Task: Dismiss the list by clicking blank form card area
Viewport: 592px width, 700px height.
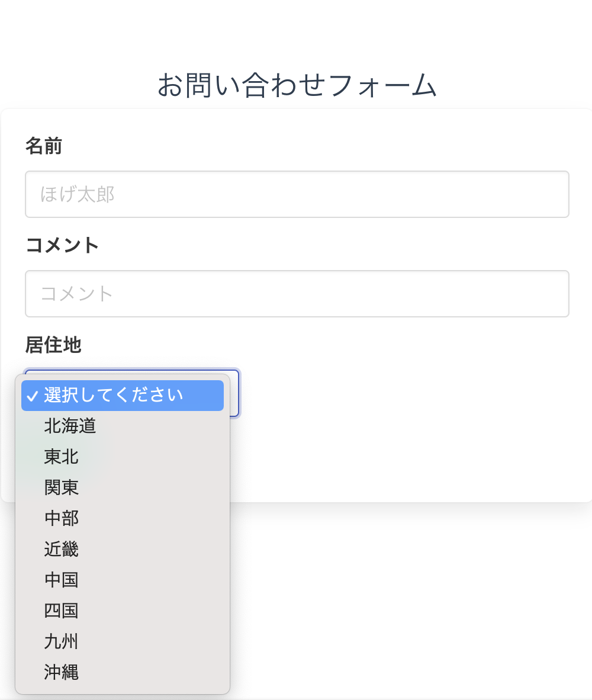Action: click(414, 450)
